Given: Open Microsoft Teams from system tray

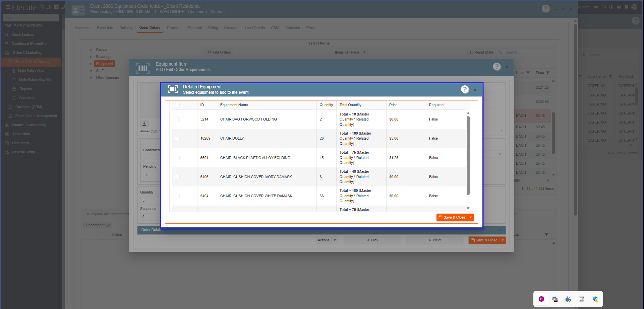Looking at the screenshot, I should point(568,299).
